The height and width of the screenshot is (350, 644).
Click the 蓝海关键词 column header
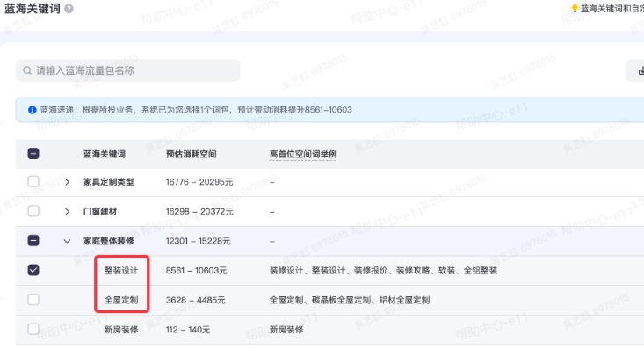coord(105,154)
